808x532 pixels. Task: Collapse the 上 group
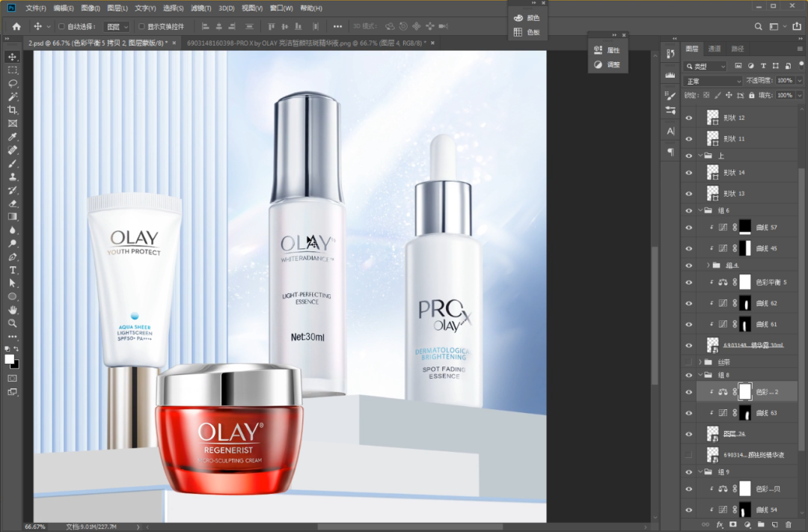pyautogui.click(x=700, y=156)
